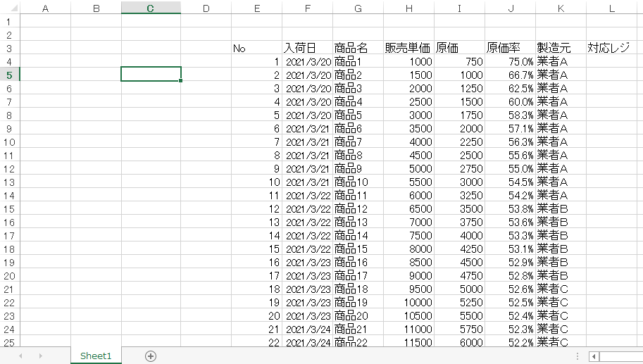Click the 原価率 header cell

[510, 48]
